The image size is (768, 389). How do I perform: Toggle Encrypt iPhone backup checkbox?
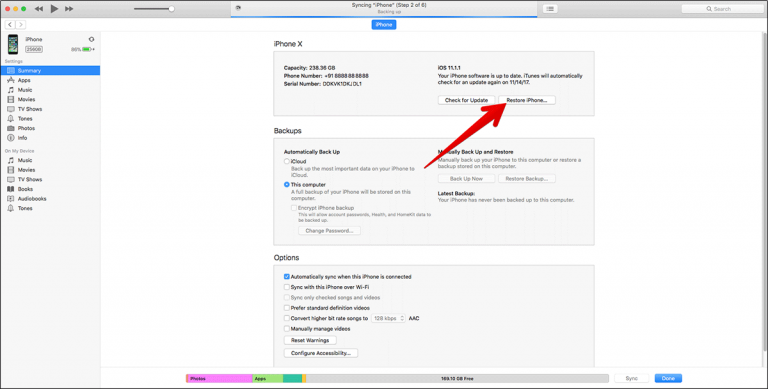tap(294, 208)
